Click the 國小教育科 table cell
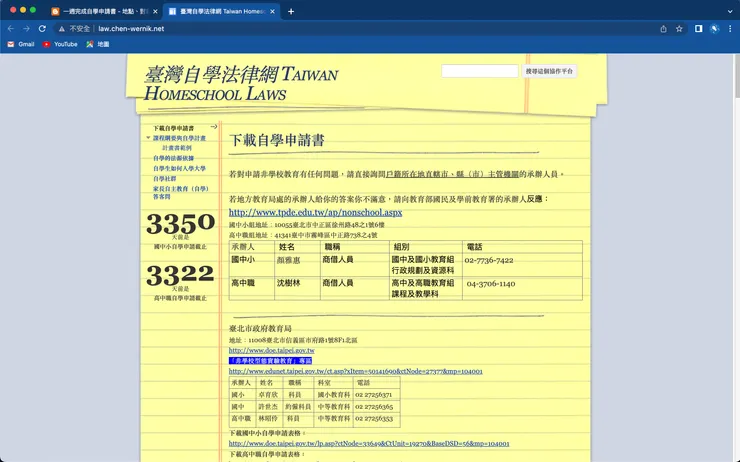 click(334, 395)
